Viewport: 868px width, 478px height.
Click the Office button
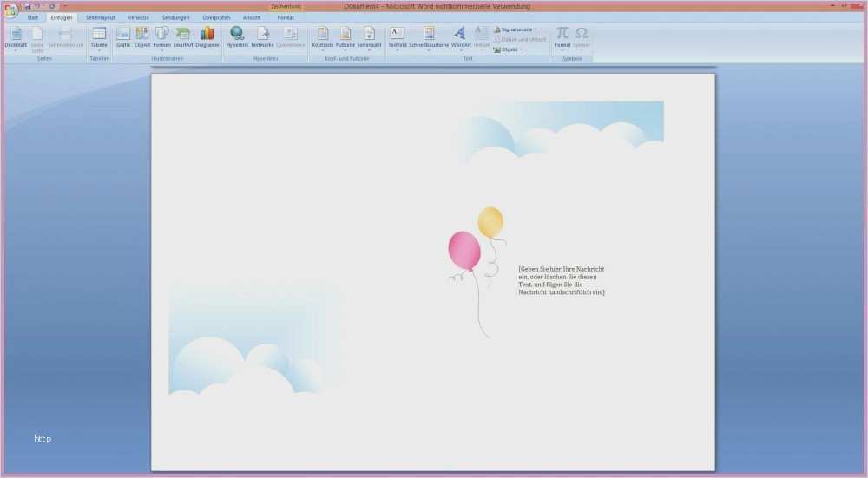click(x=10, y=10)
